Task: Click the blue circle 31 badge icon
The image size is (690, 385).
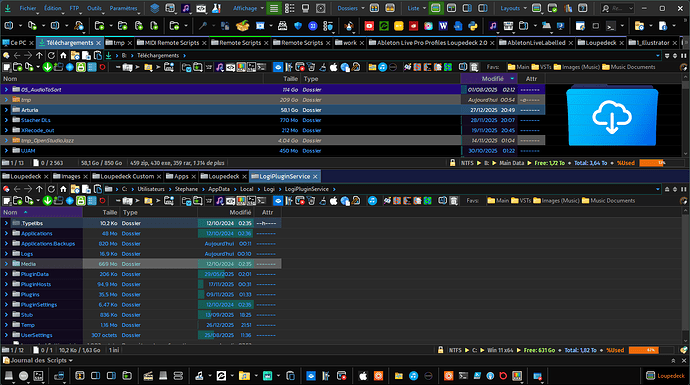Action: click(313, 26)
